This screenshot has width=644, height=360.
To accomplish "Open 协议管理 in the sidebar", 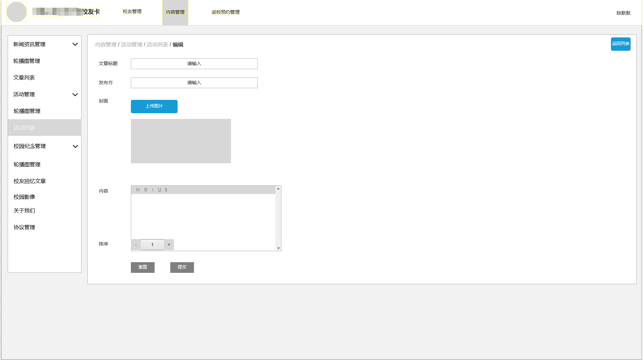I will click(x=24, y=227).
